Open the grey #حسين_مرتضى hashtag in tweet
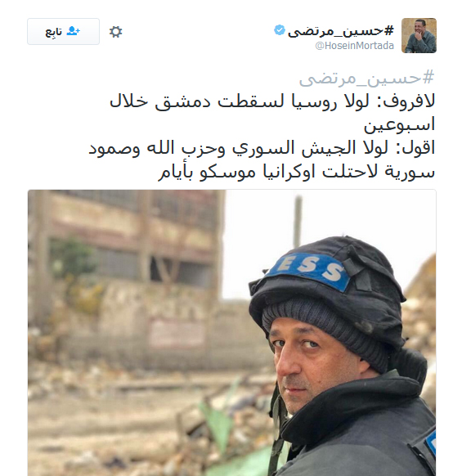Image resolution: width=462 pixels, height=476 pixels. point(366,78)
